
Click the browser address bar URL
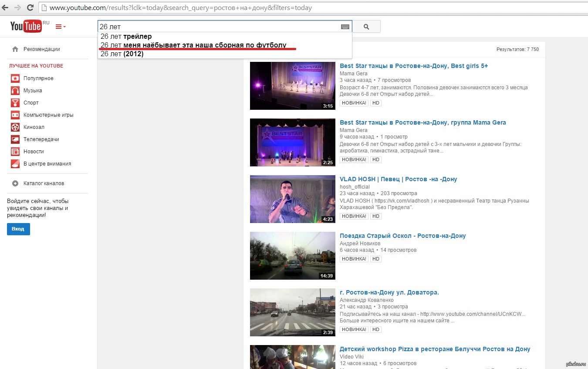pos(181,8)
